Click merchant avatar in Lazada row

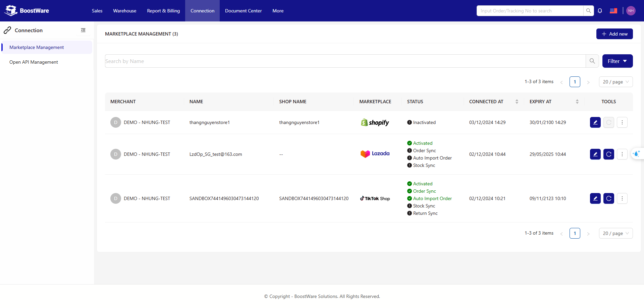[116, 154]
